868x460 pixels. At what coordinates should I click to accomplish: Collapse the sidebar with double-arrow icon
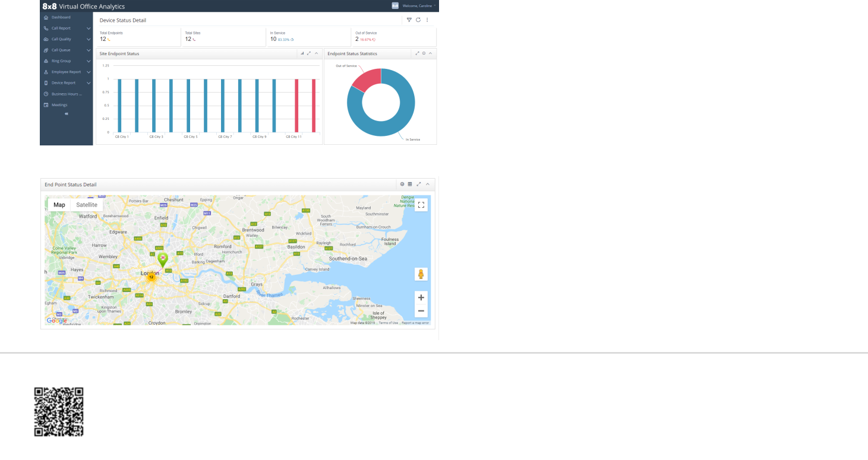point(66,114)
